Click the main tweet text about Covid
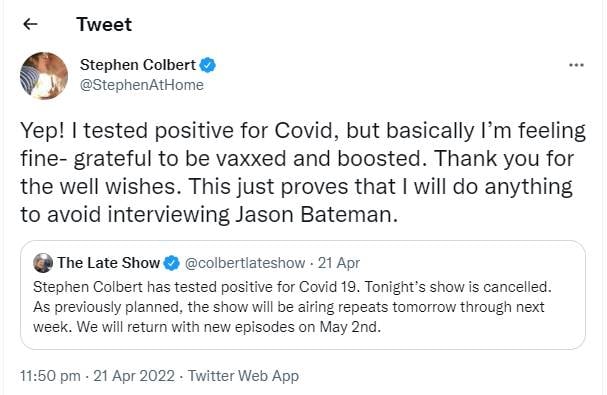The width and height of the screenshot is (607, 395). pyautogui.click(x=303, y=172)
